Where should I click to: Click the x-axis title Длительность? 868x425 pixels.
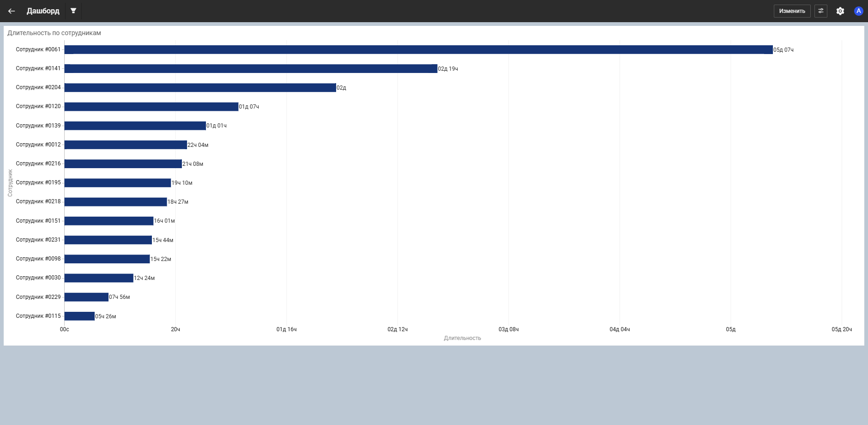coord(462,338)
